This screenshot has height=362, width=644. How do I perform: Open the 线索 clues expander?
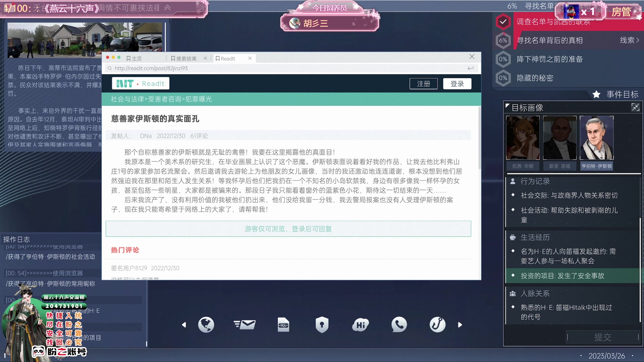(x=630, y=40)
